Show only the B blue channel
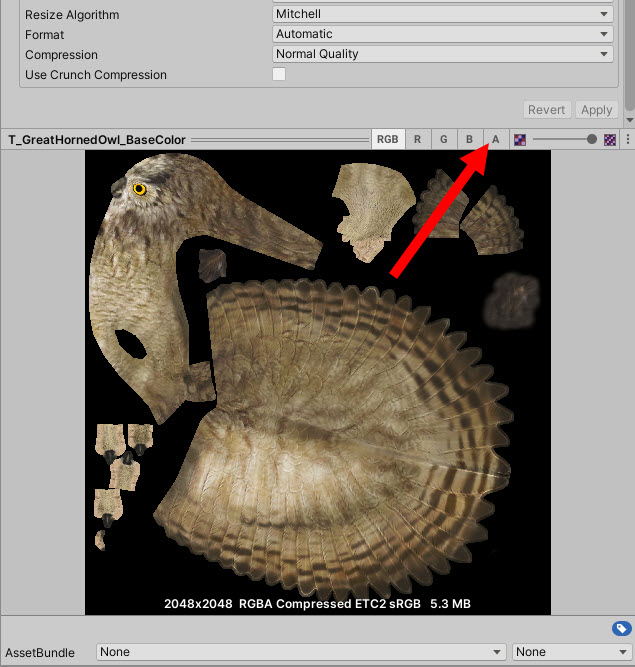Viewport: 635px width, 667px height. [x=470, y=140]
